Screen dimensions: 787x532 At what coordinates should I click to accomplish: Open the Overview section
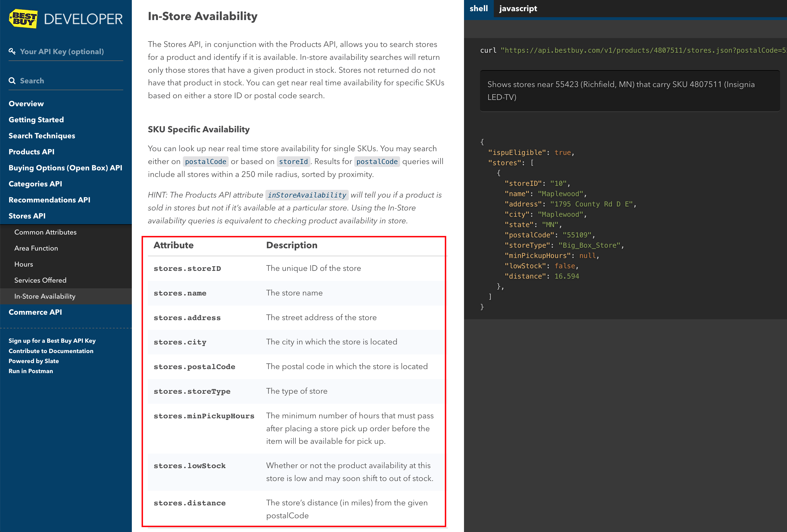tap(26, 104)
